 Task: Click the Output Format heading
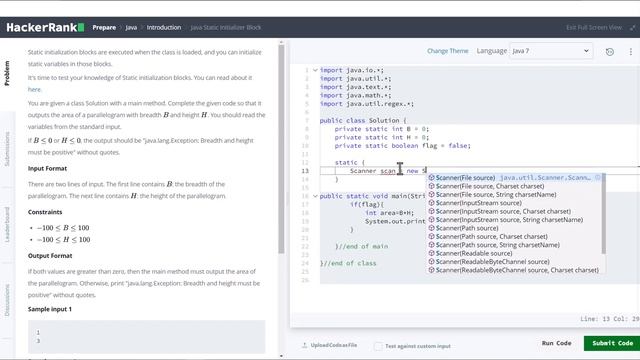pyautogui.click(x=50, y=256)
